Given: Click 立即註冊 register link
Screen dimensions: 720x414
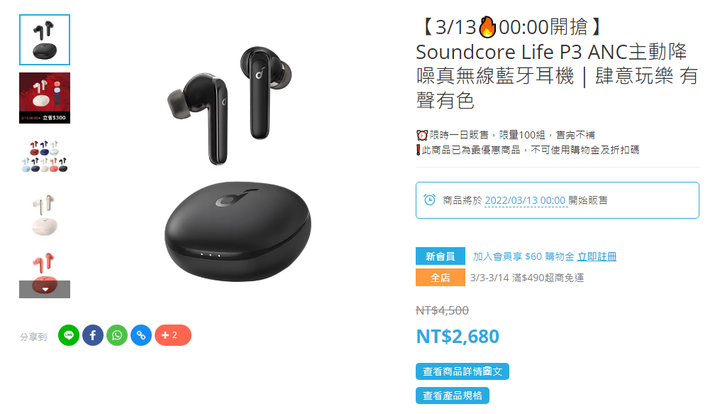Looking at the screenshot, I should (596, 257).
